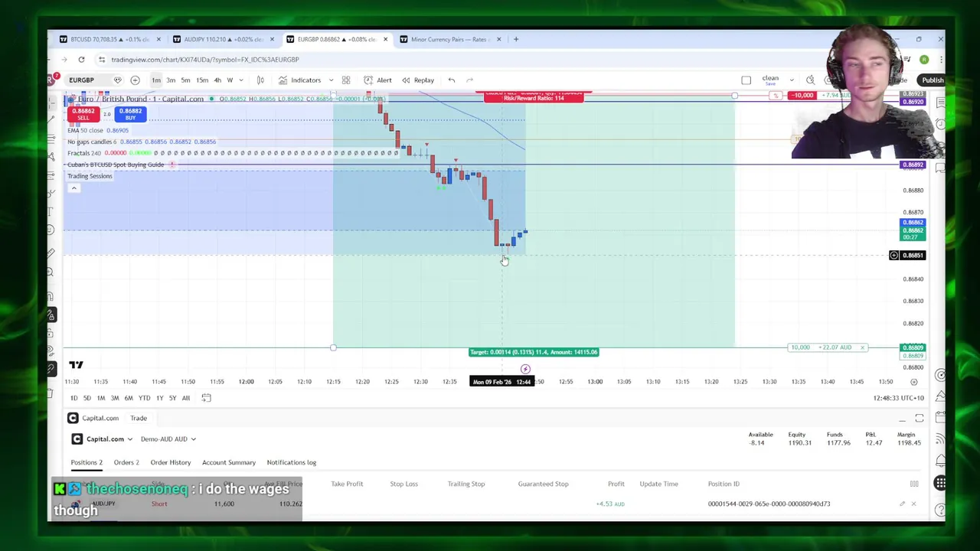
Task: Sort by the Stop Loss column
Action: point(403,484)
